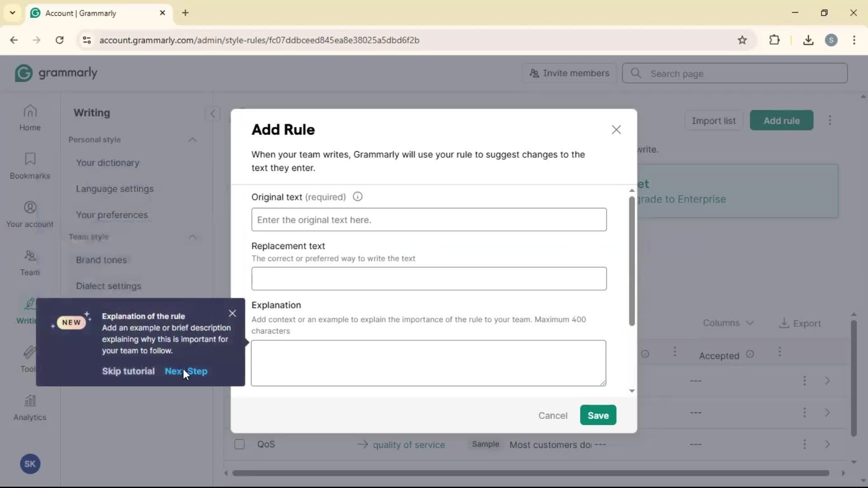Image resolution: width=868 pixels, height=488 pixels.
Task: Open Language settings menu item
Action: 114,189
